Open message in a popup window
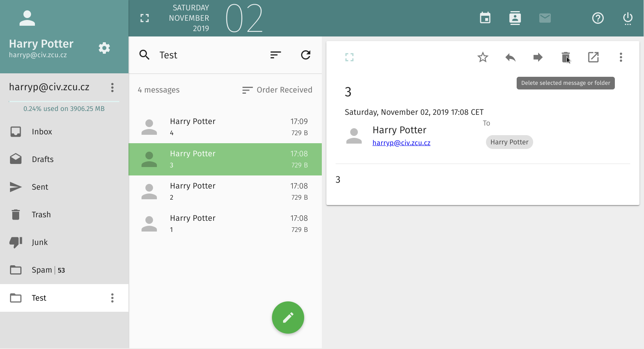The image size is (644, 349). (593, 58)
